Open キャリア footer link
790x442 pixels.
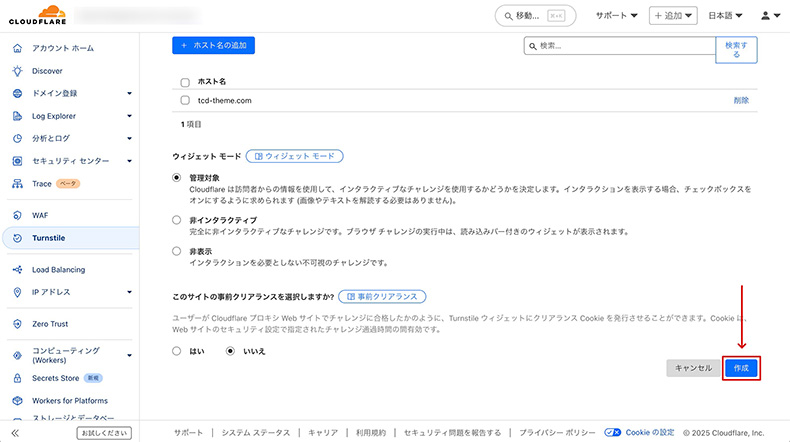[323, 432]
